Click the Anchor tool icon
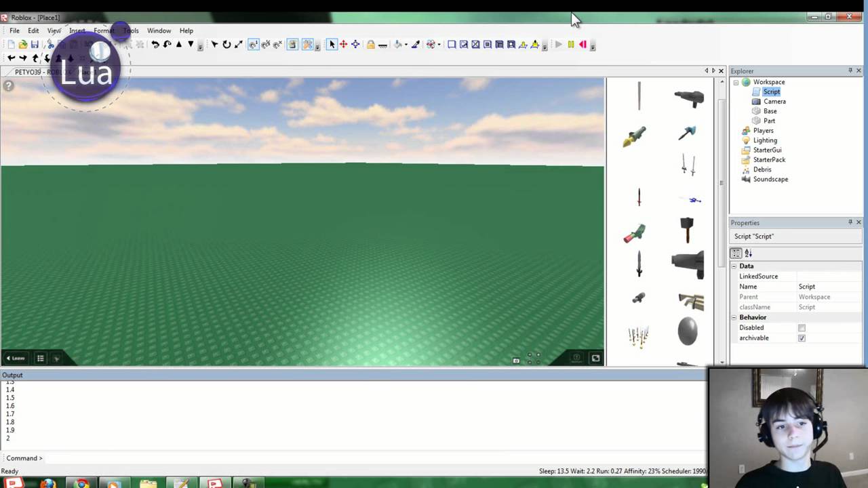 [382, 45]
